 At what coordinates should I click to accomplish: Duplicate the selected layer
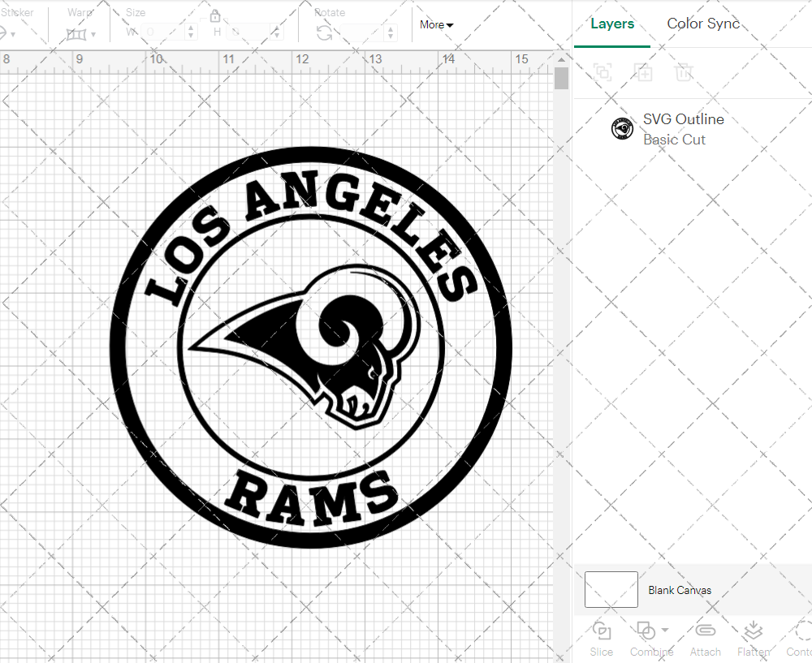[x=643, y=72]
